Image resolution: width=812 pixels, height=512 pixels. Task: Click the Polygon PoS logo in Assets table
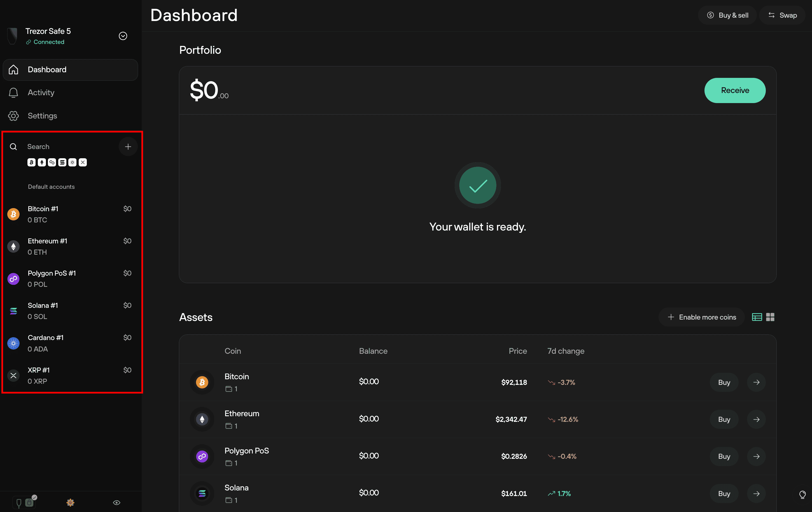[202, 456]
